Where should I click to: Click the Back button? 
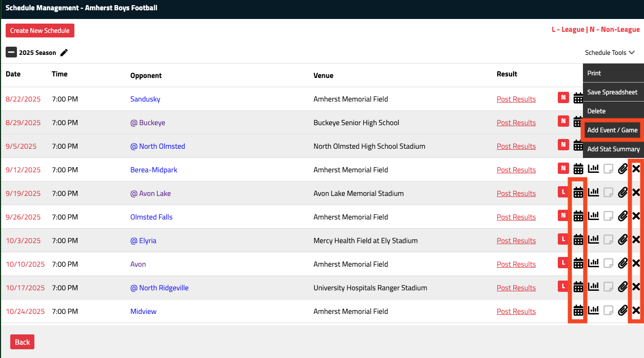coord(22,342)
